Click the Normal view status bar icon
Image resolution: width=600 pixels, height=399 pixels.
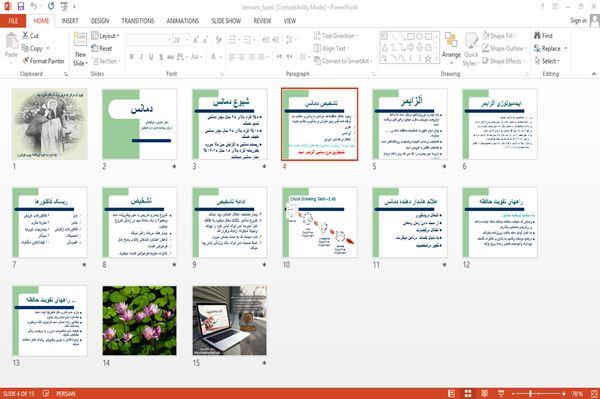click(452, 393)
